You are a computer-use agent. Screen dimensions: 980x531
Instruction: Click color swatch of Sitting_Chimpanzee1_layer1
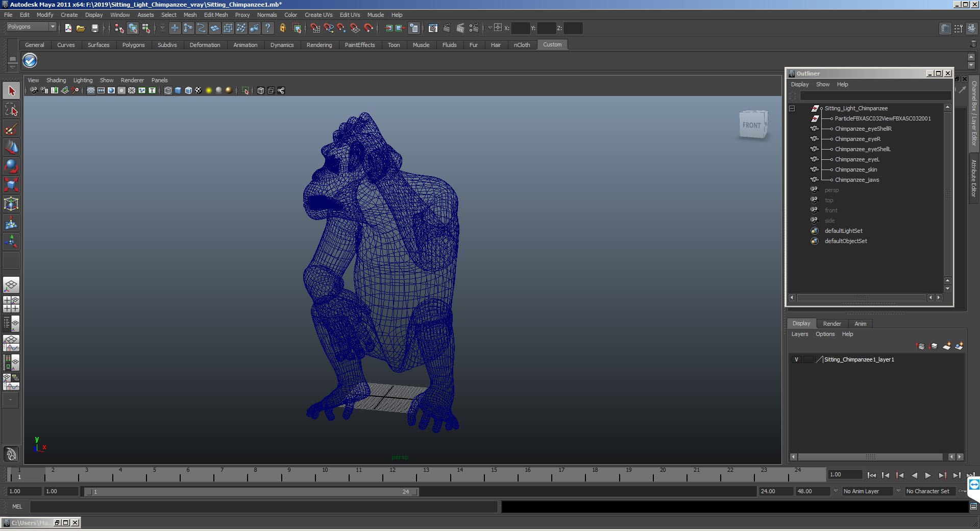(819, 359)
